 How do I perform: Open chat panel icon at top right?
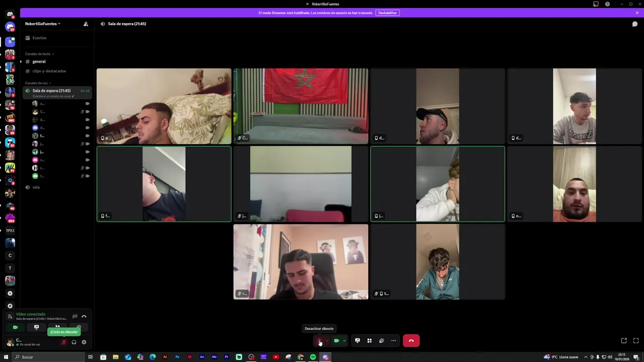(635, 24)
